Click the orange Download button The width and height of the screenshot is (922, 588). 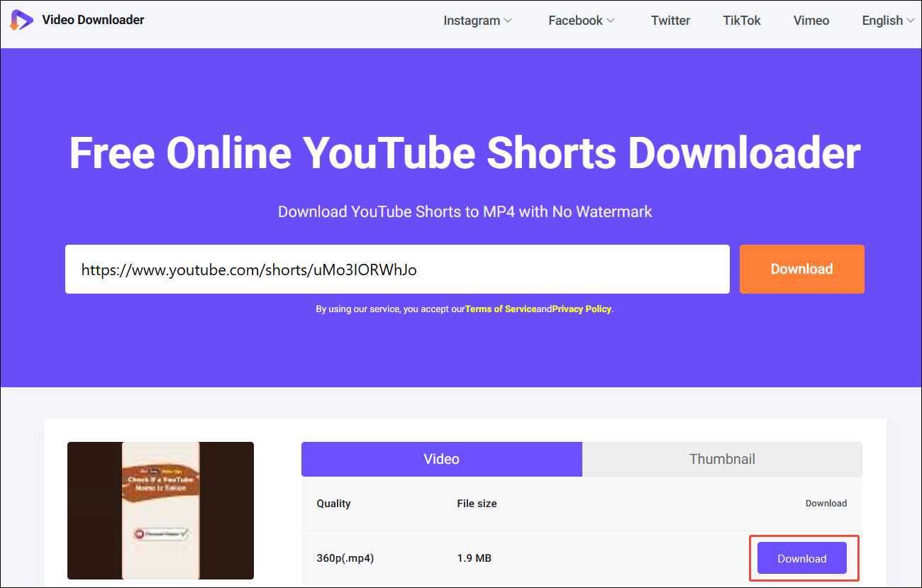click(x=802, y=269)
